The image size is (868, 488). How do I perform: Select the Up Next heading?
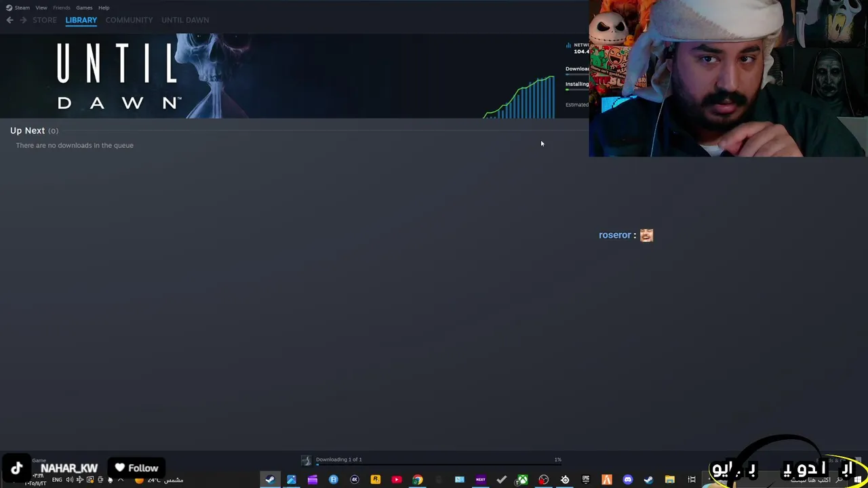27,131
